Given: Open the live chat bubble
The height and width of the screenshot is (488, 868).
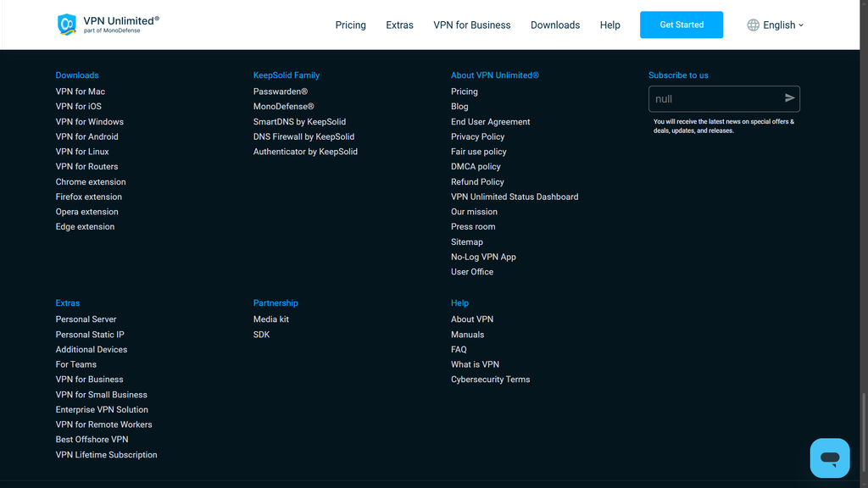Looking at the screenshot, I should pos(829,458).
